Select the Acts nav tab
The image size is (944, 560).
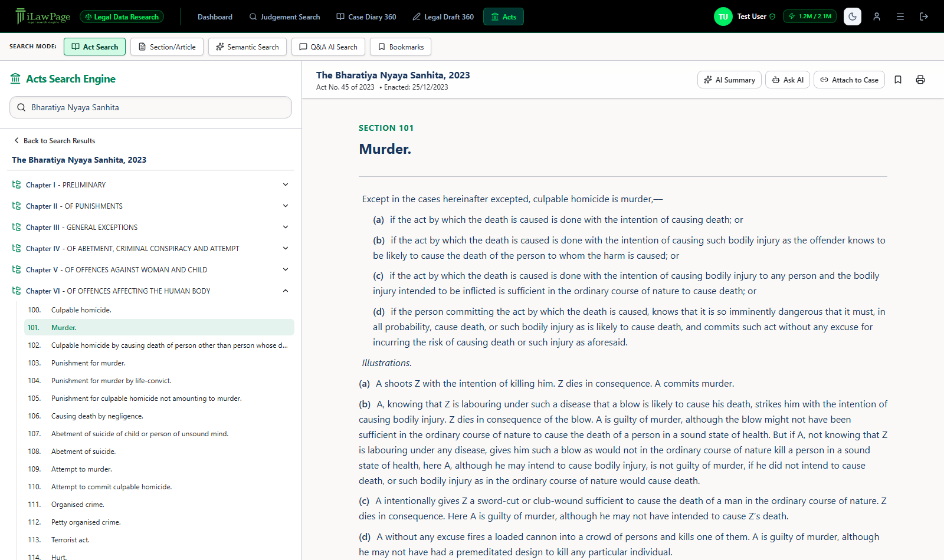[503, 17]
